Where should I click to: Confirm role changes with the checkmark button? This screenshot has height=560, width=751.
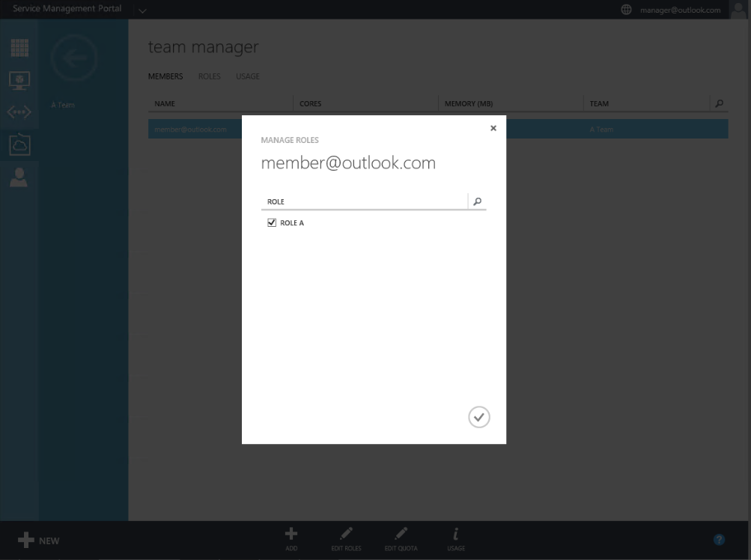click(479, 417)
